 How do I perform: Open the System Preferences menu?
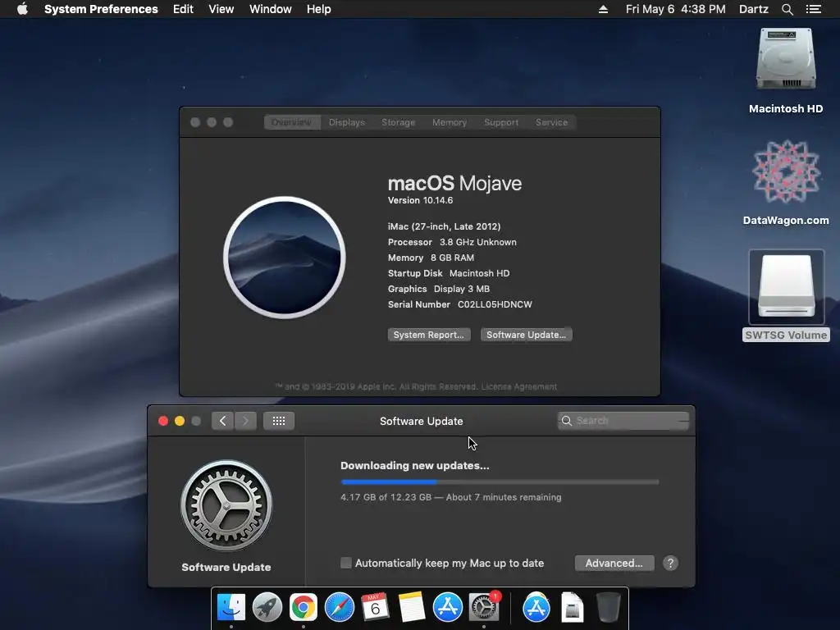tap(101, 9)
